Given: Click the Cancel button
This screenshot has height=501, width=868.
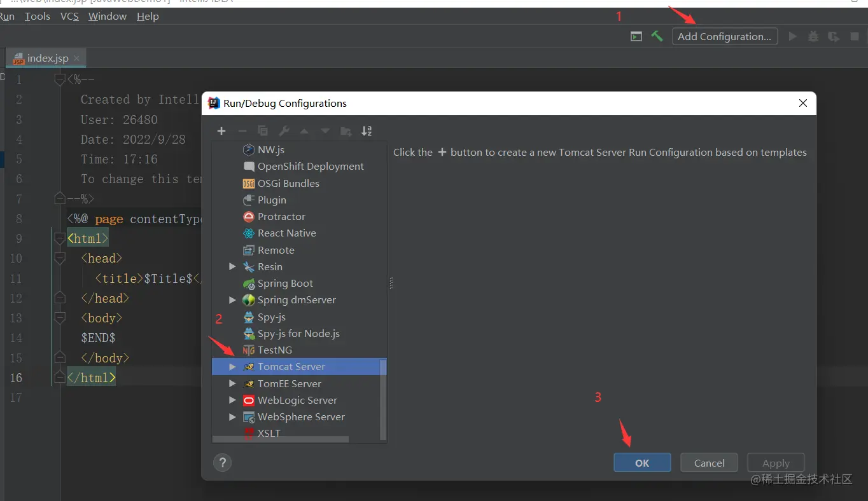Looking at the screenshot, I should [x=709, y=463].
